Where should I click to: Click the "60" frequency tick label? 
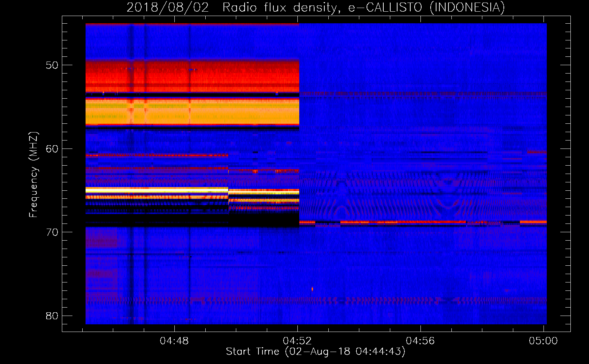(x=52, y=149)
